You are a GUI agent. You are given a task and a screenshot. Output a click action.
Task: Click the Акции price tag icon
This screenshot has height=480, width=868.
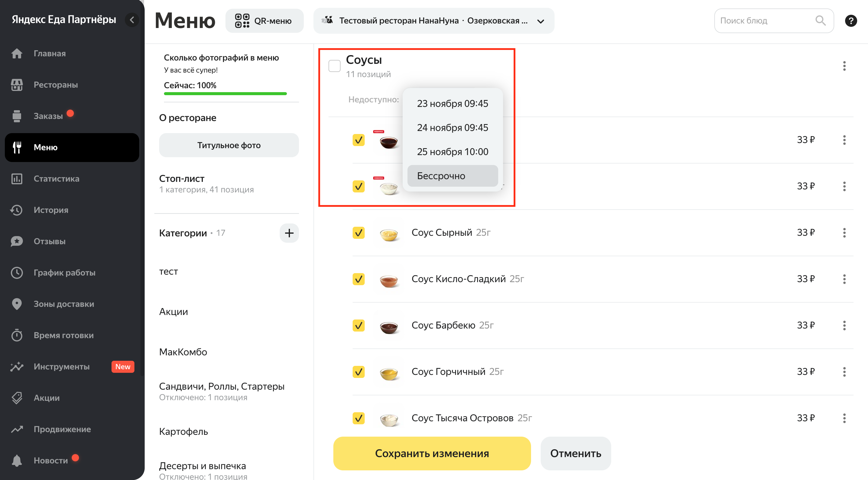point(17,398)
